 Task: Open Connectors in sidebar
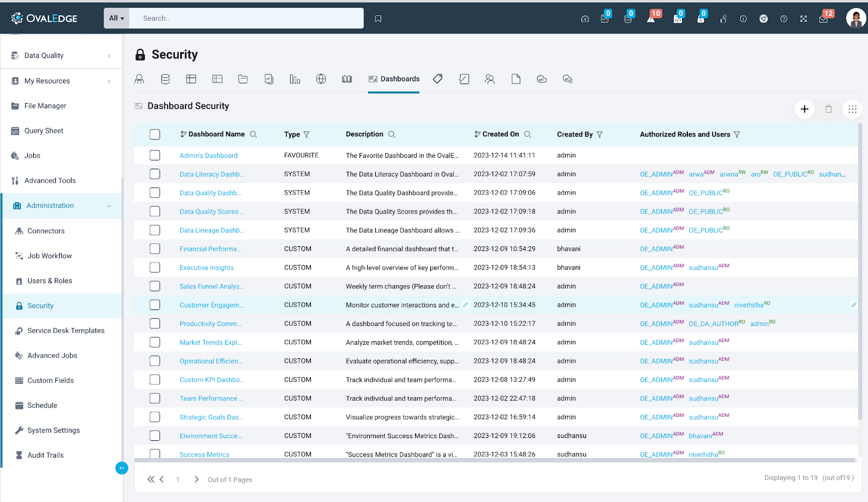[x=46, y=231]
